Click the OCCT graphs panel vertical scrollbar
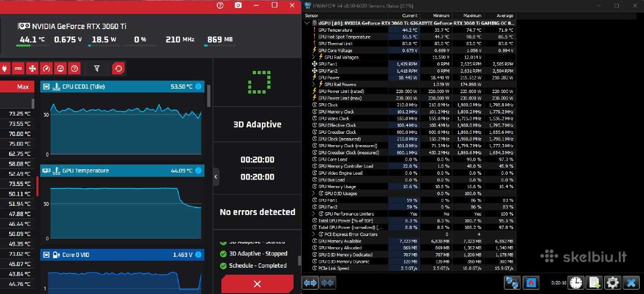644x294 pixels. coord(209,97)
